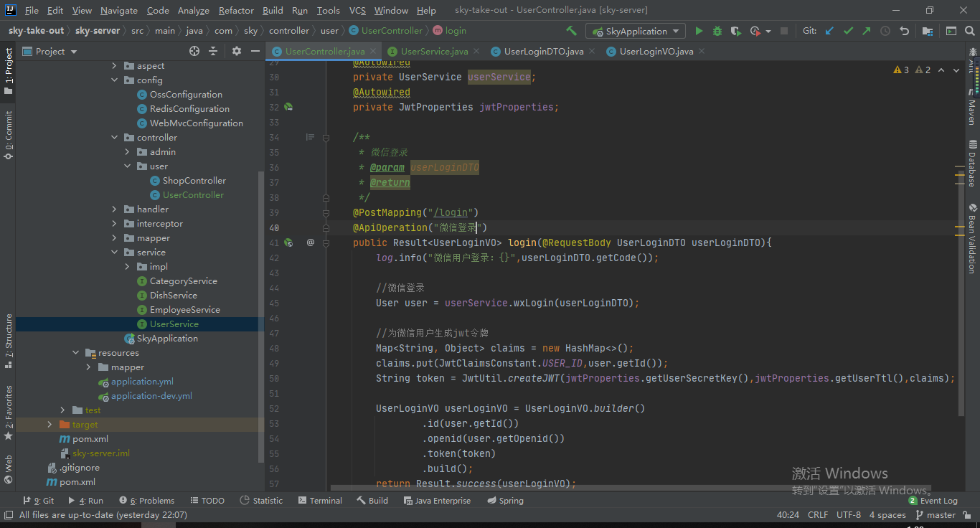The height and width of the screenshot is (528, 980).
Task: Start debugging with the bug icon
Action: click(717, 31)
